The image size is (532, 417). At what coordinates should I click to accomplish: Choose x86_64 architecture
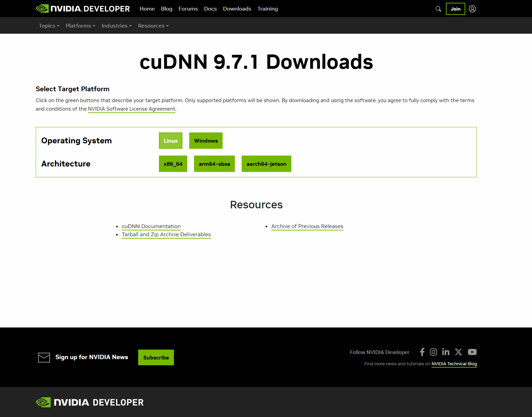coord(173,164)
